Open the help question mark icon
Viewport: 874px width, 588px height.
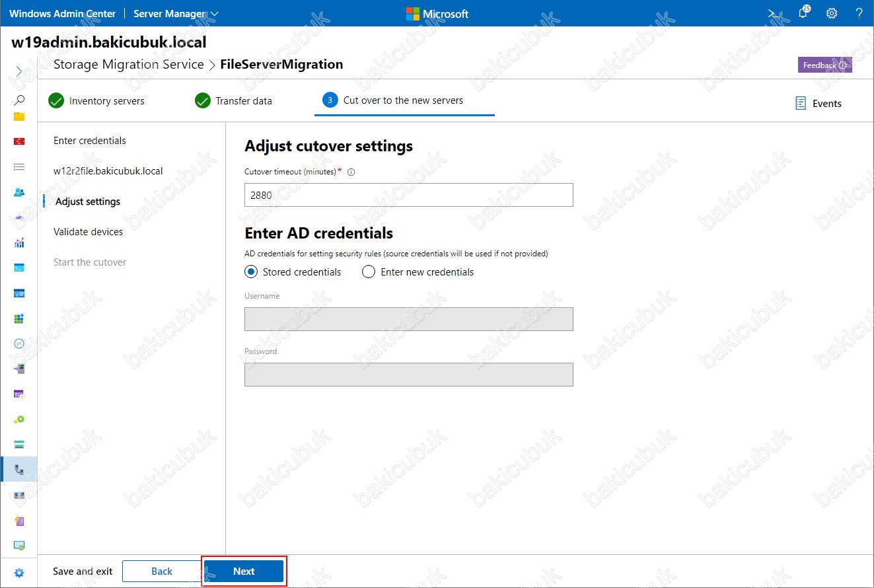(859, 13)
